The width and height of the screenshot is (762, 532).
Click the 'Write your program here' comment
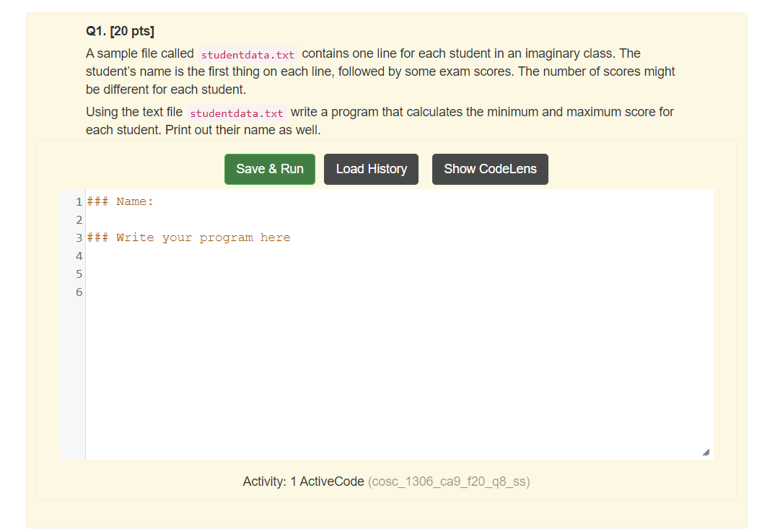point(189,237)
